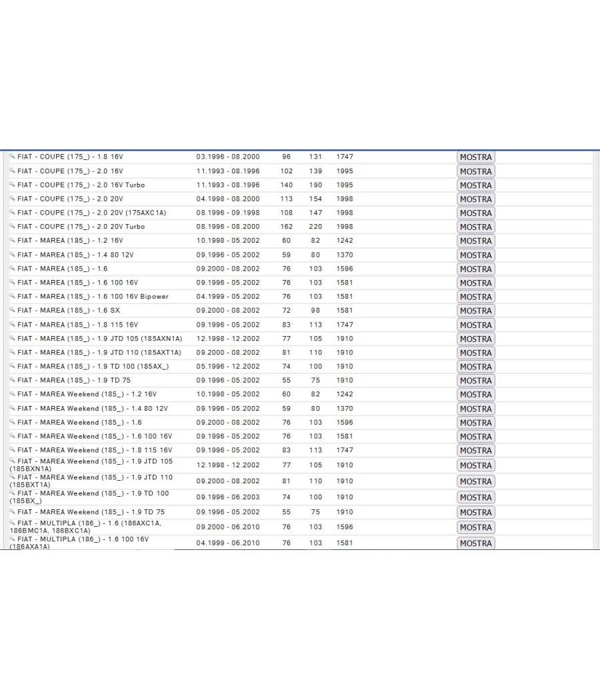Click the date range "05.1996 - 12.2002"

[x=228, y=366]
